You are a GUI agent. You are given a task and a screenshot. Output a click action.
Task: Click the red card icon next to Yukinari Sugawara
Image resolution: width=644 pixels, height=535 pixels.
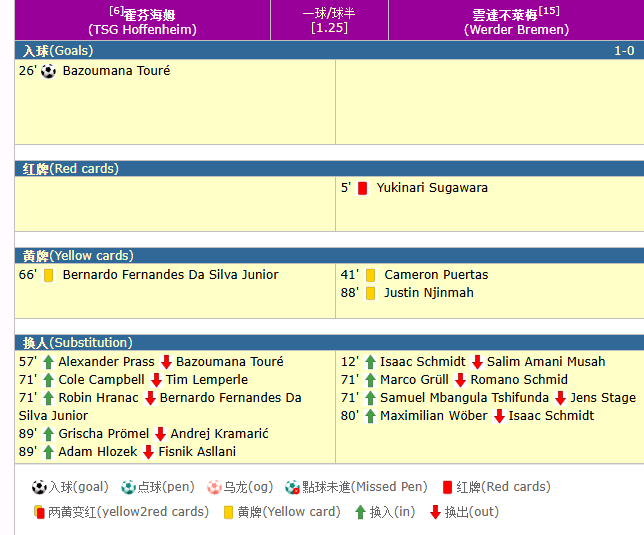pyautogui.click(x=362, y=188)
